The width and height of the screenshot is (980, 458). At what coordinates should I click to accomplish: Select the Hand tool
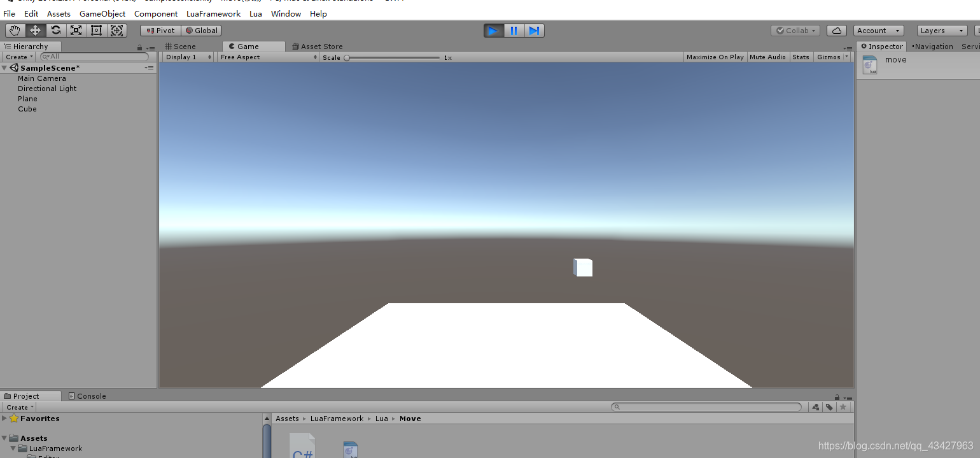pyautogui.click(x=15, y=31)
